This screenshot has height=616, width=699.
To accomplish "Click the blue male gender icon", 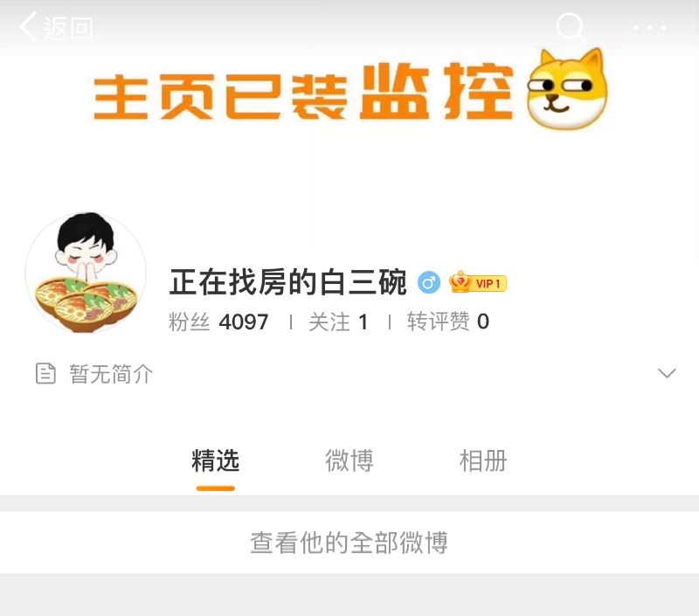I will [429, 282].
